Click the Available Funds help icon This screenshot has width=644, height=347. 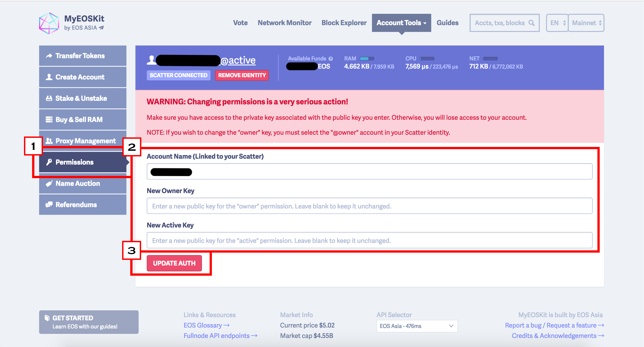(331, 59)
